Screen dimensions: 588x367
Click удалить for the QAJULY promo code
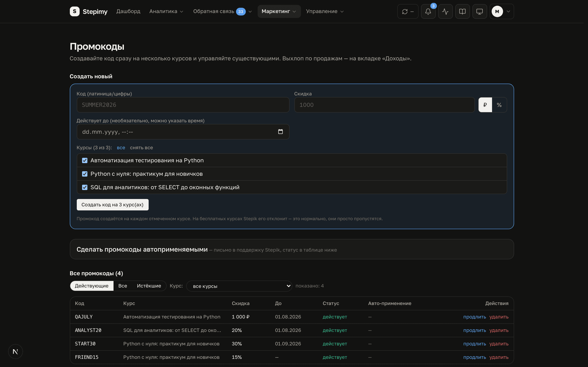[499, 317]
